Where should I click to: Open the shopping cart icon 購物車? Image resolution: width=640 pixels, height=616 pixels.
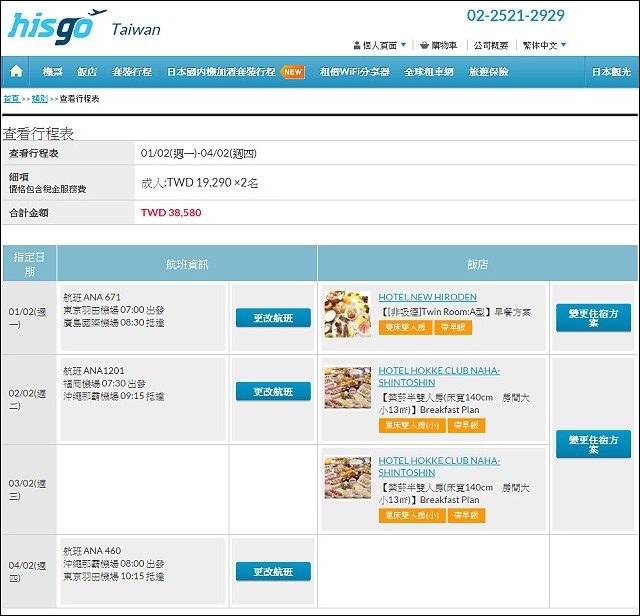438,45
